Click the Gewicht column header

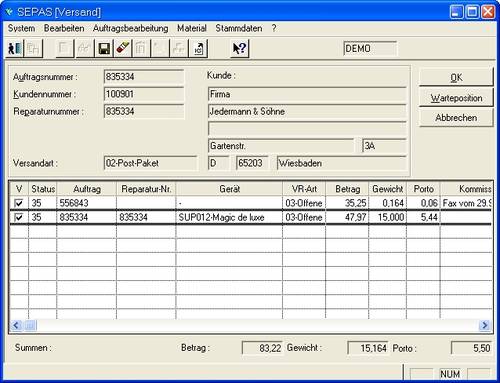click(x=387, y=189)
